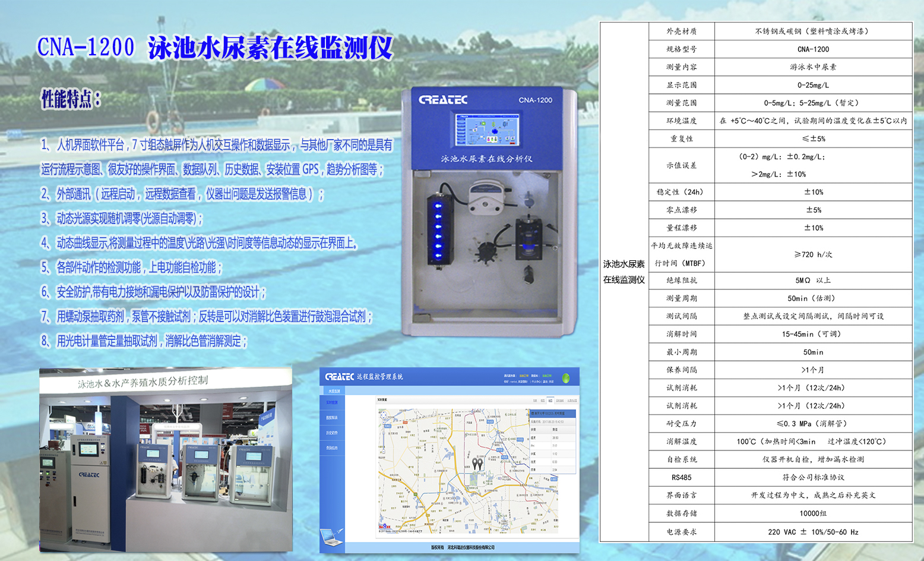Click the green status orb in the header

tap(565, 378)
